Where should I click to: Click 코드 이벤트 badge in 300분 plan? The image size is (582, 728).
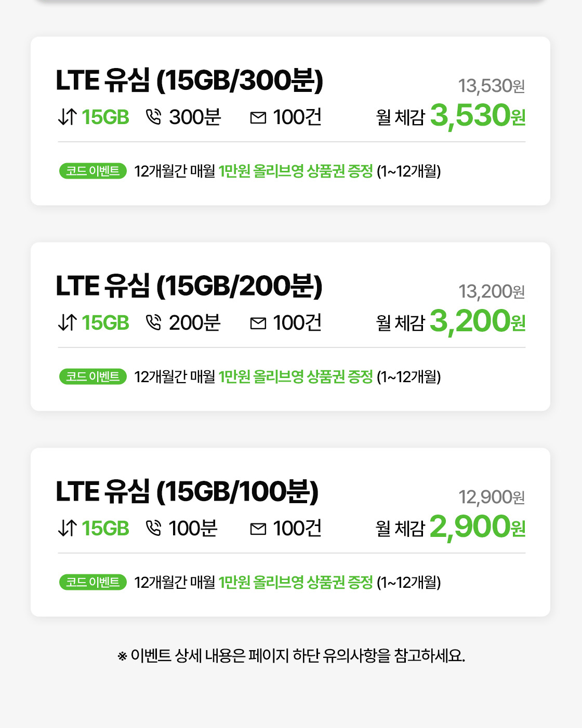[x=93, y=171]
